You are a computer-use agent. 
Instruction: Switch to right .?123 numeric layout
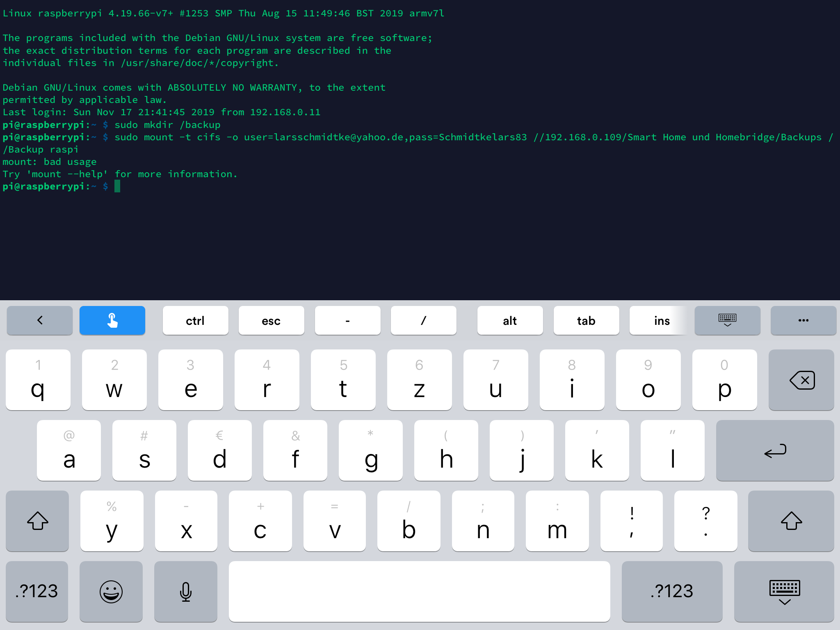coord(671,591)
